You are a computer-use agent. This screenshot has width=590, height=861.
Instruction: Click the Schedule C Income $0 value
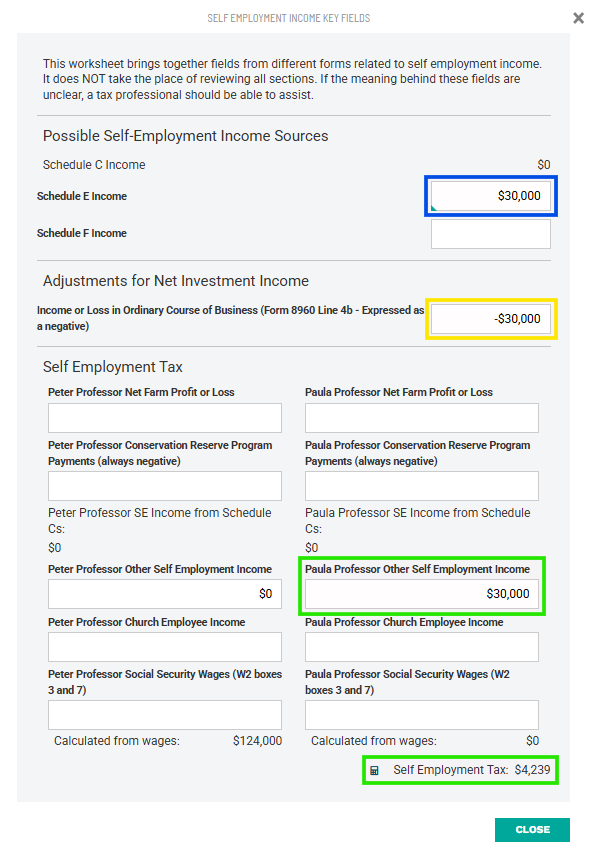[x=544, y=165]
